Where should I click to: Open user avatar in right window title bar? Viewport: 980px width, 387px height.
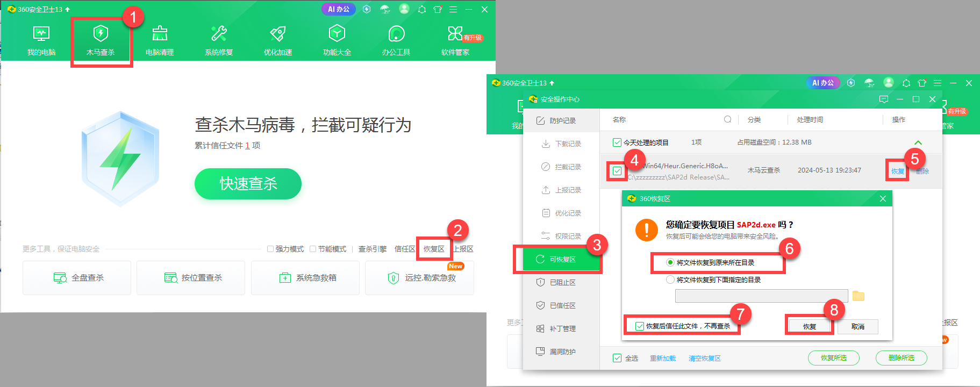(889, 83)
